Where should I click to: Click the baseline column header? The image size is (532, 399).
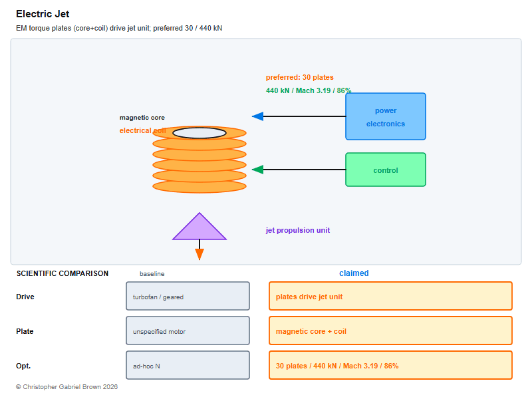[152, 274]
